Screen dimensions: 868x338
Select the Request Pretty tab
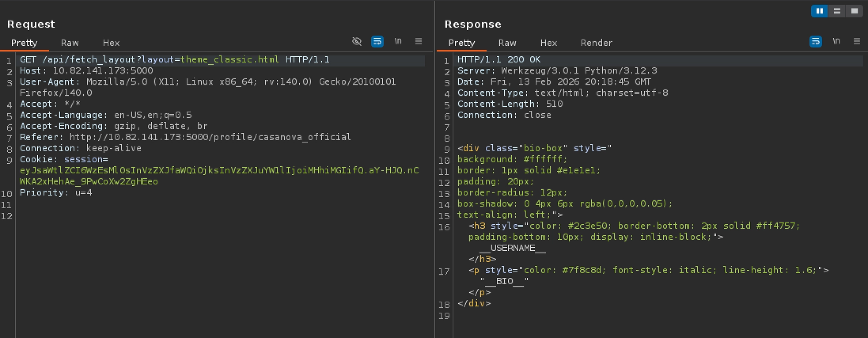24,43
